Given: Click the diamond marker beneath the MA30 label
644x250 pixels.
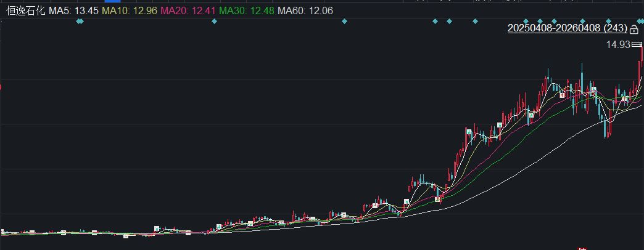Looking at the screenshot, I should coord(214,22).
